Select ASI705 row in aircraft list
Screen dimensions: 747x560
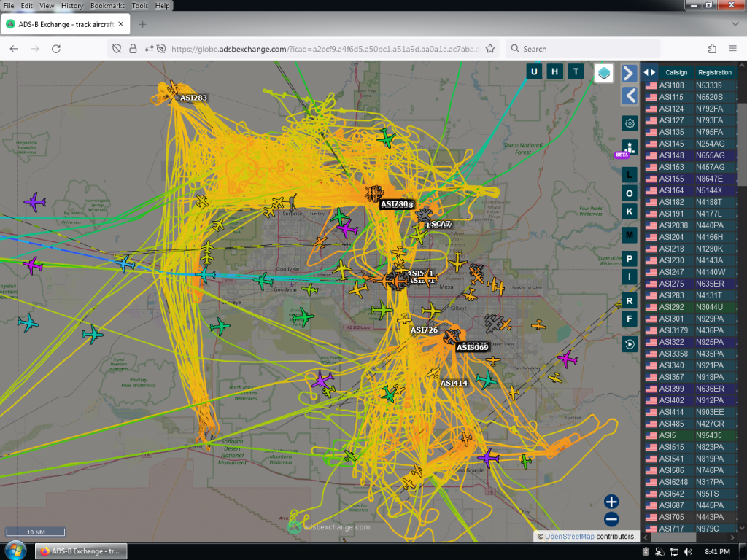[690, 517]
